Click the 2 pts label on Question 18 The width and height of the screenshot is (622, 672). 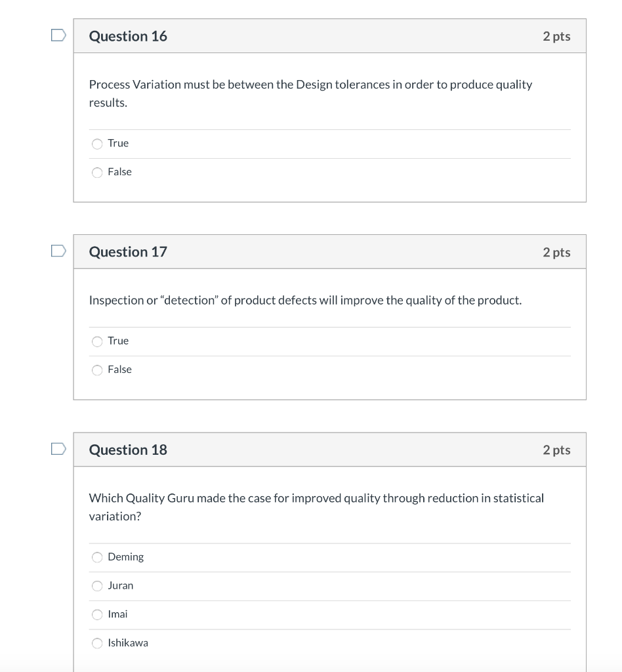pos(557,450)
